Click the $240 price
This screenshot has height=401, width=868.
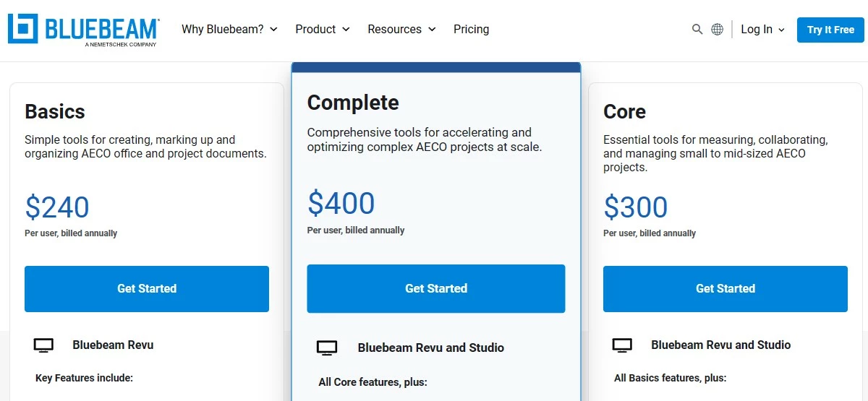click(57, 207)
